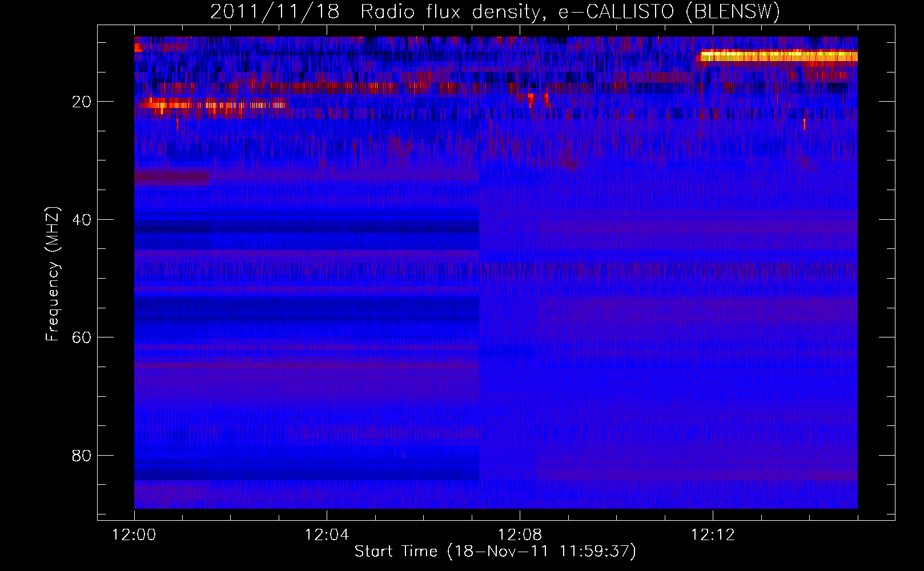
Task: Click the '12:00' time tick label
Action: 134,535
